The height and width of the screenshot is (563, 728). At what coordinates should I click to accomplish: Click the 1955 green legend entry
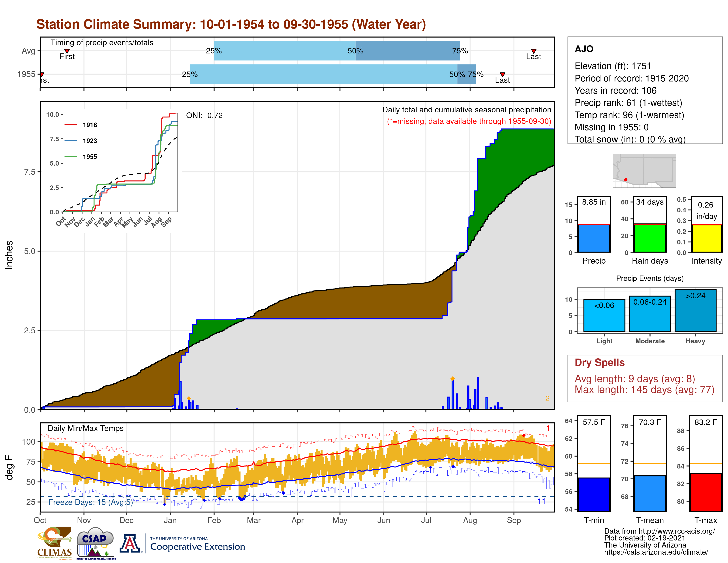pyautogui.click(x=81, y=157)
